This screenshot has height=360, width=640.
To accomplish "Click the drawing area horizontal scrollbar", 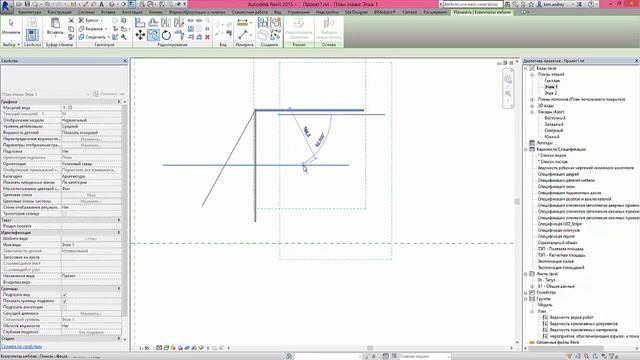I will click(x=370, y=348).
